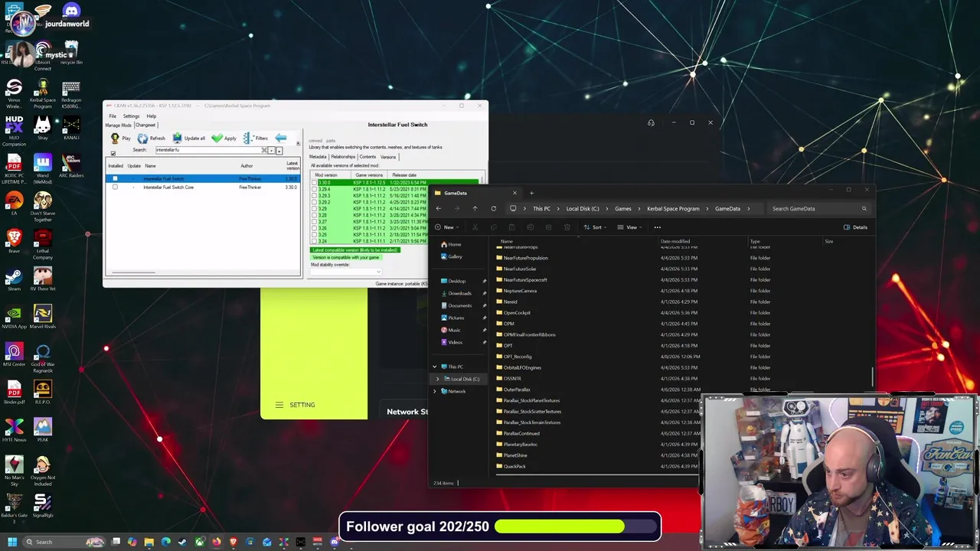
Task: Click the search magnifier in Explorer
Action: [864, 209]
